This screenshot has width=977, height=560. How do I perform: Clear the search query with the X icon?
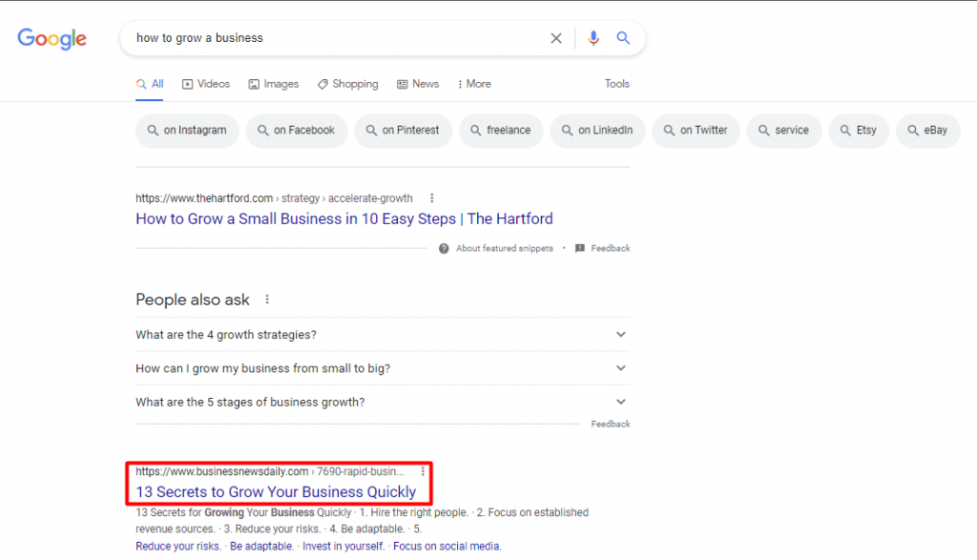[556, 37]
